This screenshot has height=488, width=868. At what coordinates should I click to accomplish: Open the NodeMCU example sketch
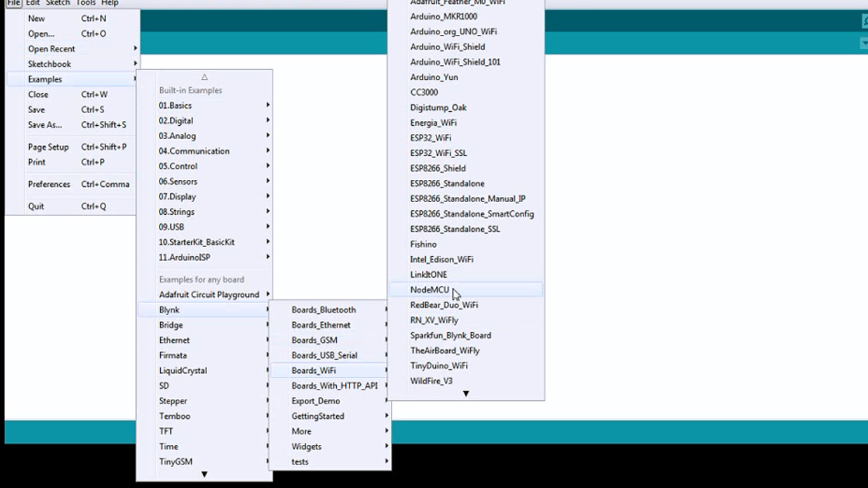(x=466, y=290)
